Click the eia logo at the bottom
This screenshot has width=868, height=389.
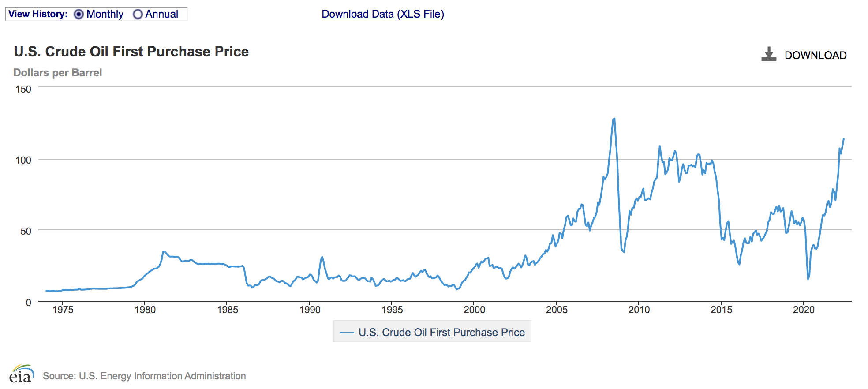21,374
